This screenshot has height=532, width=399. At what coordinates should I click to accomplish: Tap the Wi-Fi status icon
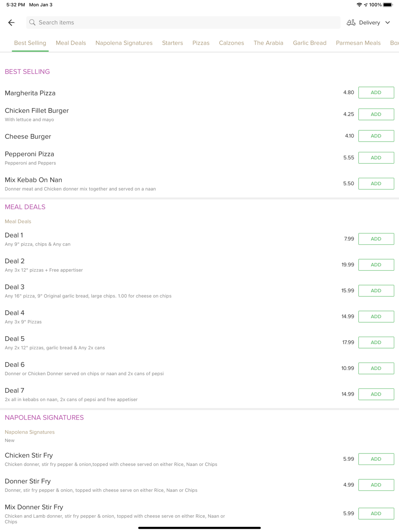click(359, 5)
